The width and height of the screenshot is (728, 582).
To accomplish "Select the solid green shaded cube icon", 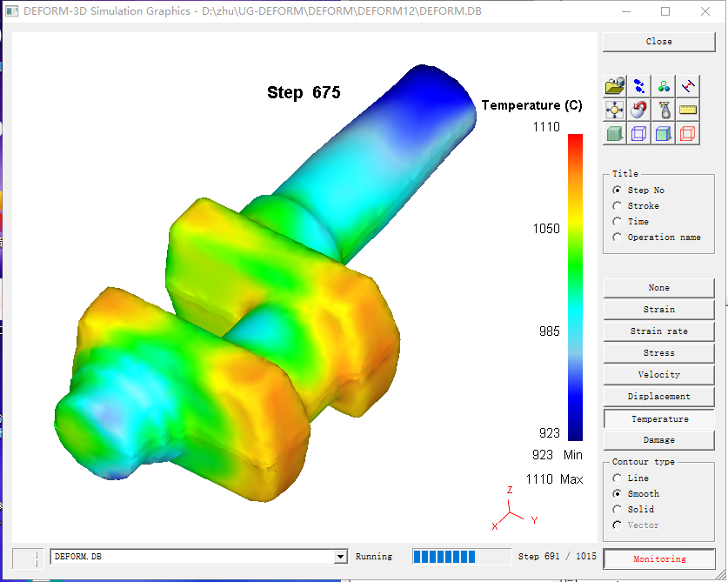I will click(615, 133).
